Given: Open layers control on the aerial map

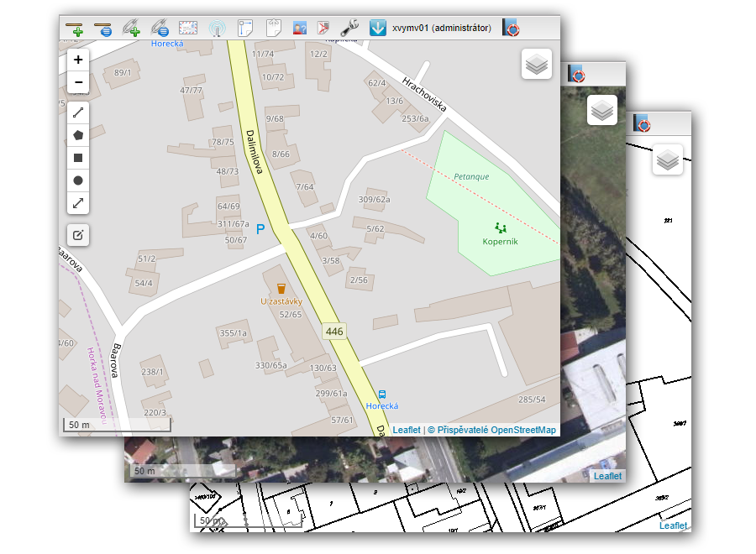Looking at the screenshot, I should [601, 110].
